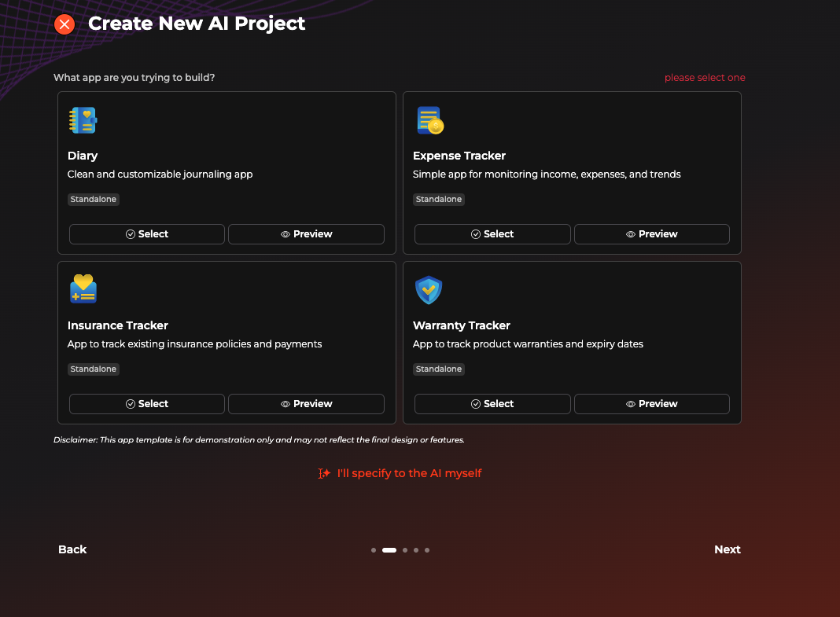This screenshot has height=617, width=840.
Task: Click the Warranty Tracker shield icon
Action: [429, 290]
